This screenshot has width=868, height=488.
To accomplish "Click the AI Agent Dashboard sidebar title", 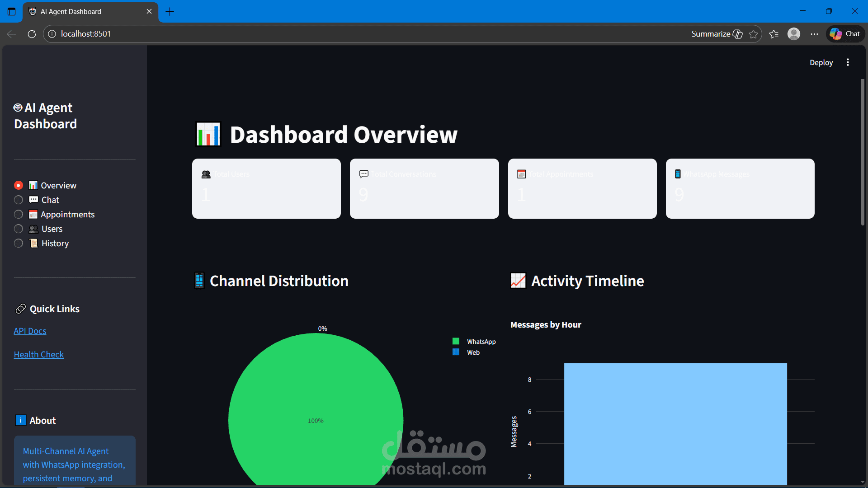I will tap(45, 116).
